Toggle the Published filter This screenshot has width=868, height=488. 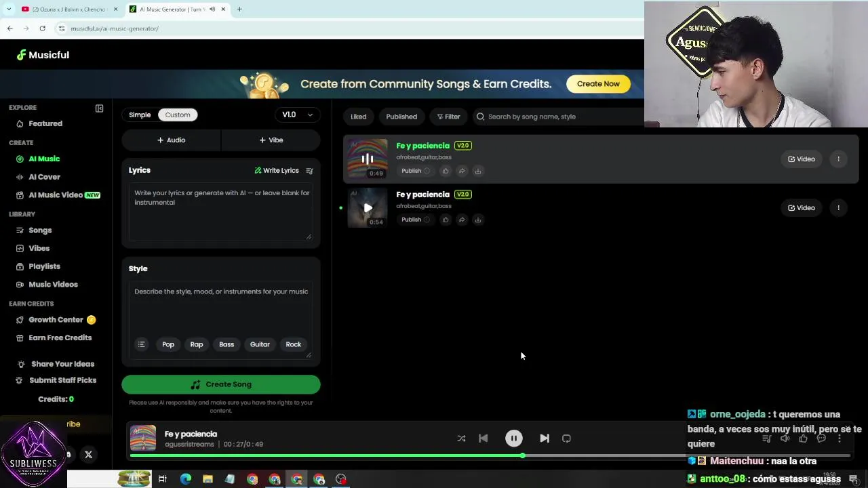(401, 117)
